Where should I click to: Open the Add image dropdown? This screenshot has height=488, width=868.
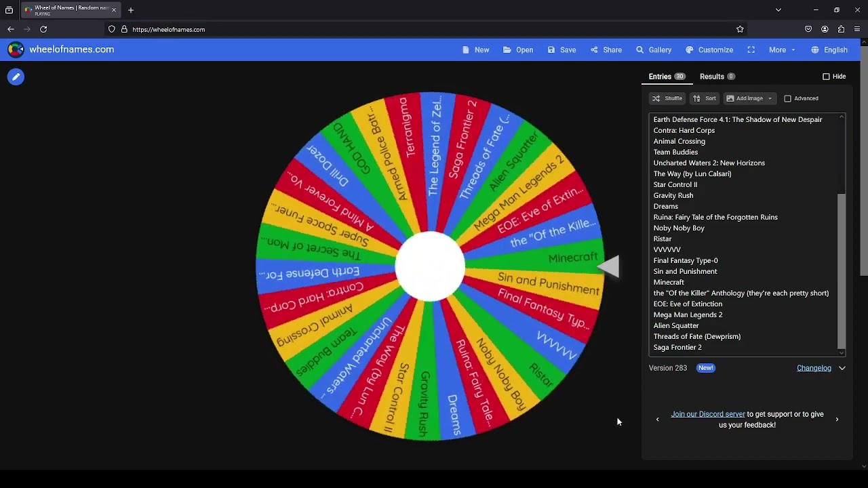(749, 98)
